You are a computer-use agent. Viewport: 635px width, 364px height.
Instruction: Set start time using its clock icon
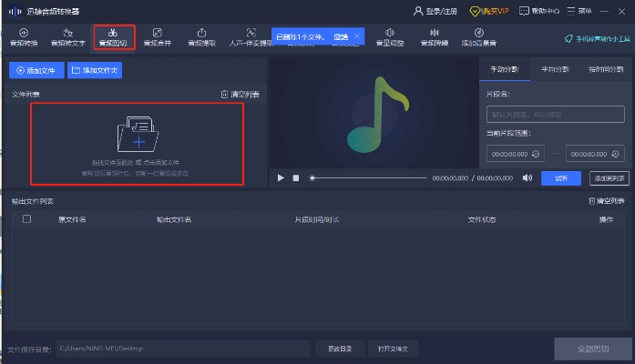pyautogui.click(x=536, y=154)
